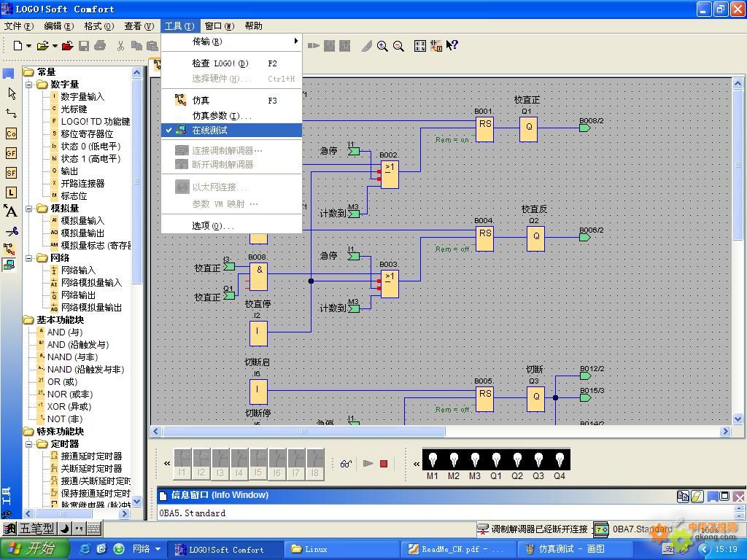Toggle input switch I3 in simulation bar

[220, 463]
